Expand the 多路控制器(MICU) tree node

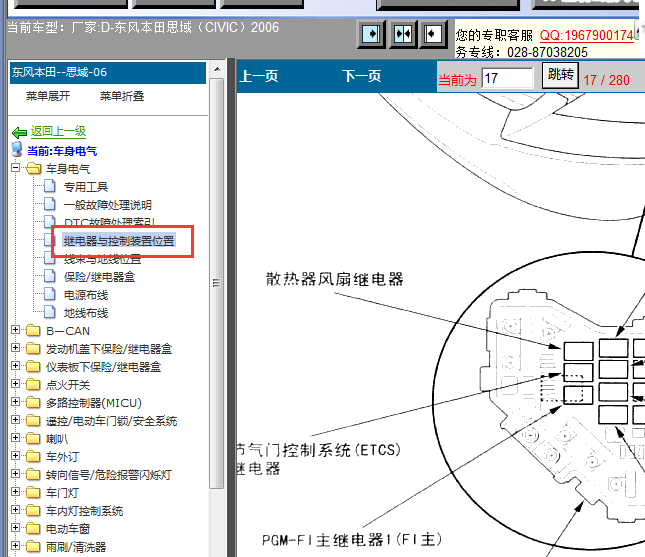point(16,402)
